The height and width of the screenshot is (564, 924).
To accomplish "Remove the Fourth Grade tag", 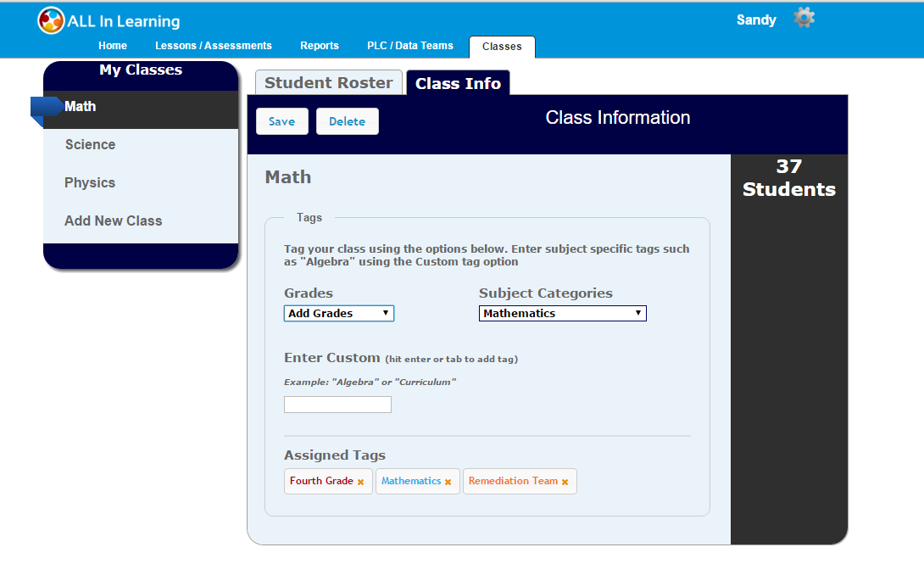I will [x=360, y=482].
